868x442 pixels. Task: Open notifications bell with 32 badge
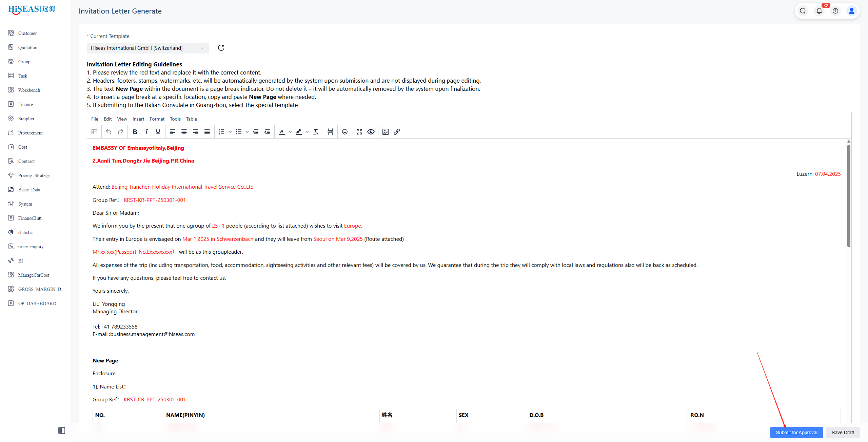coord(819,11)
